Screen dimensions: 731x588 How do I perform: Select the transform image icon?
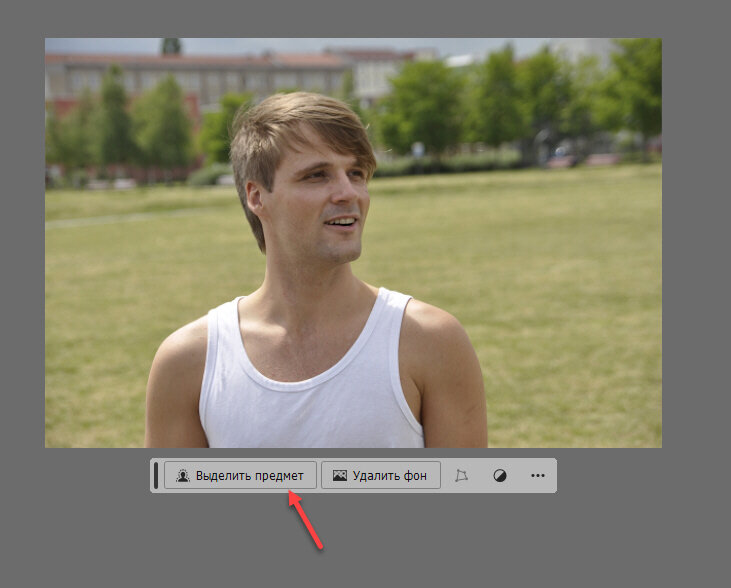(x=461, y=475)
